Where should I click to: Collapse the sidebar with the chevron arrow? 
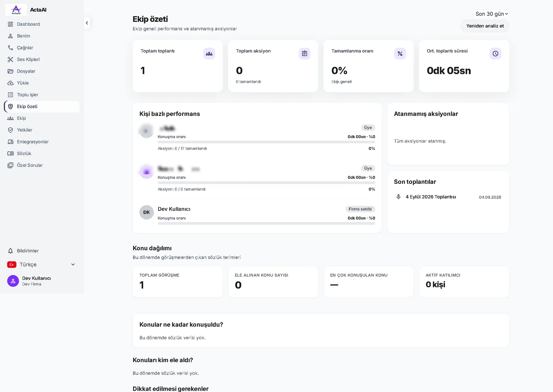pyautogui.click(x=87, y=23)
